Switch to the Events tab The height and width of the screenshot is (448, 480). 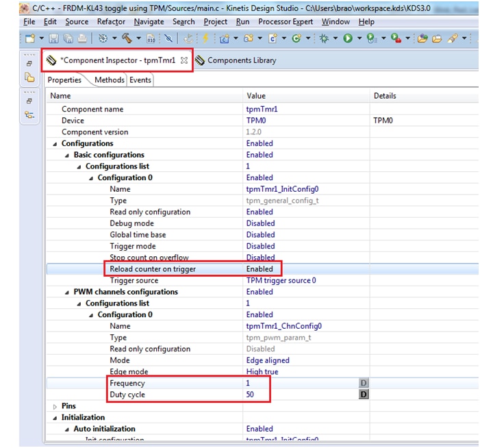pyautogui.click(x=140, y=80)
